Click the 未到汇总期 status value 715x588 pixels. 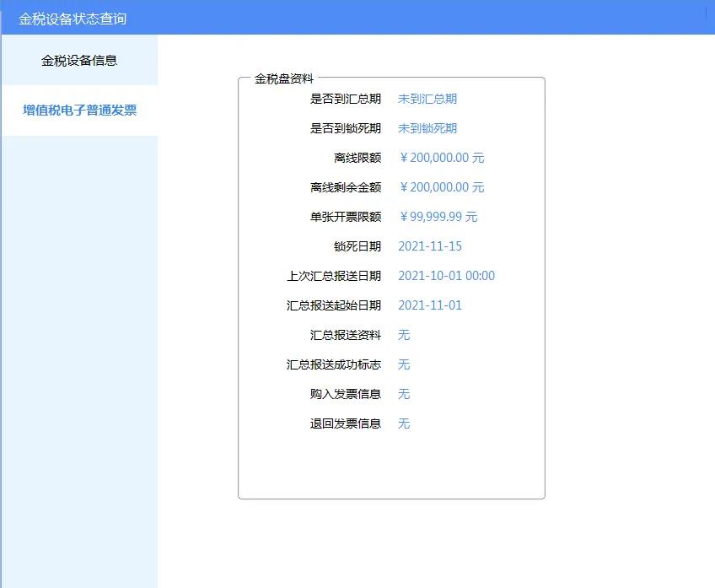pos(427,99)
